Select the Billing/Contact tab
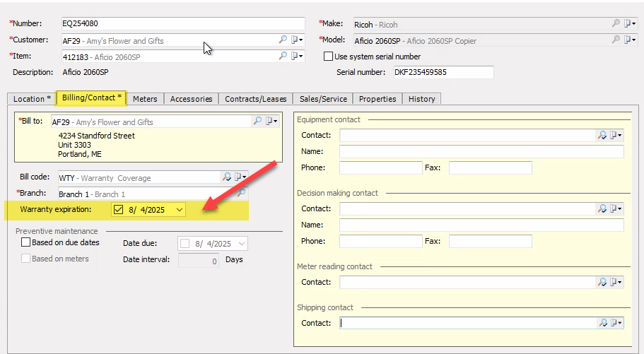 click(x=92, y=98)
